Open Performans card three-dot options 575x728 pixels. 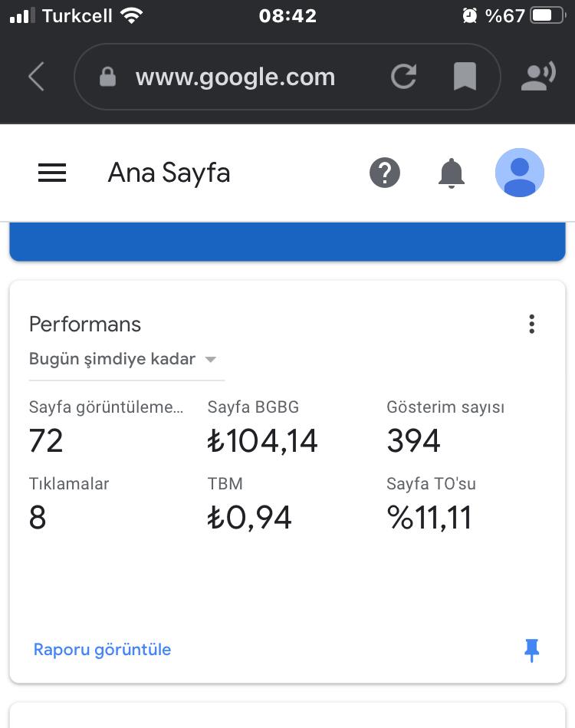532,324
